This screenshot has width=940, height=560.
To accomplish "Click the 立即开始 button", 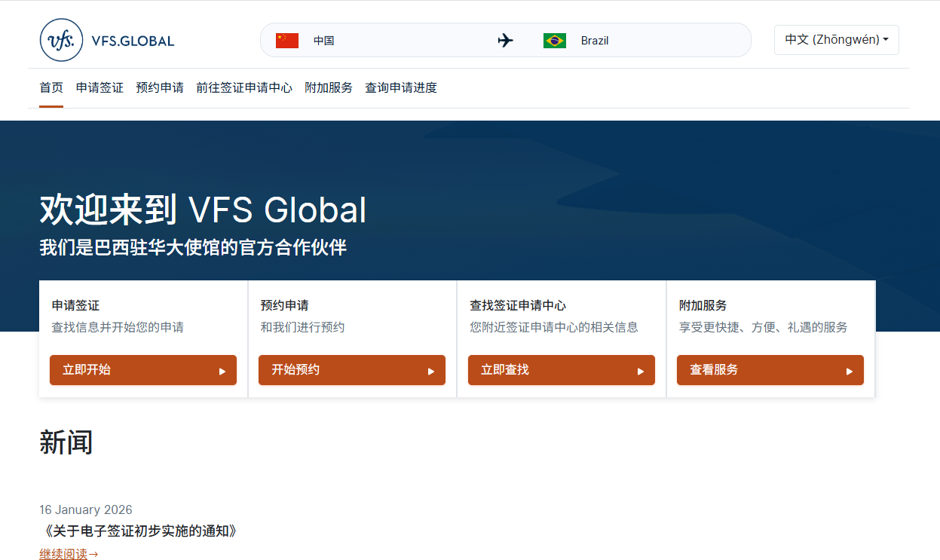I will 142,370.
